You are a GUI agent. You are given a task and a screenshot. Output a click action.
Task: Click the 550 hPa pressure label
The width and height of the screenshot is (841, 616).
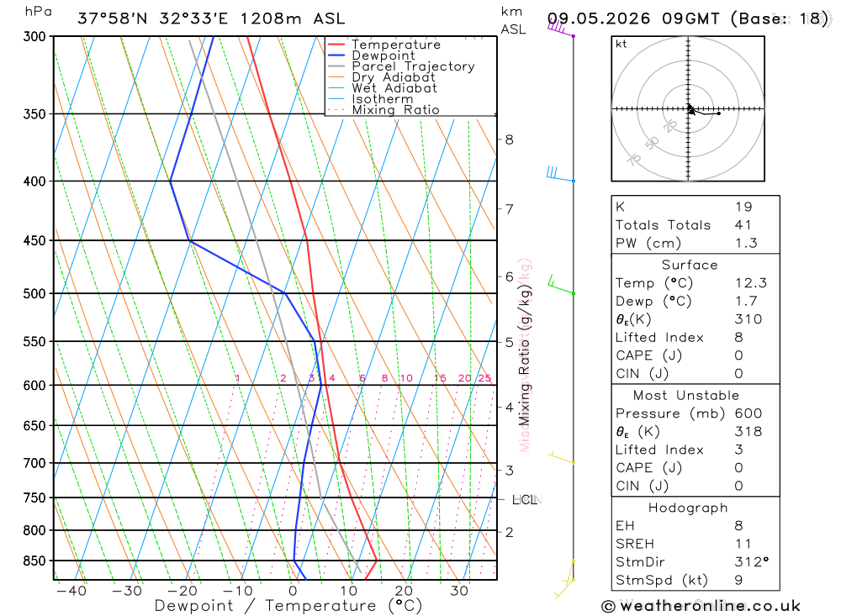[34, 341]
